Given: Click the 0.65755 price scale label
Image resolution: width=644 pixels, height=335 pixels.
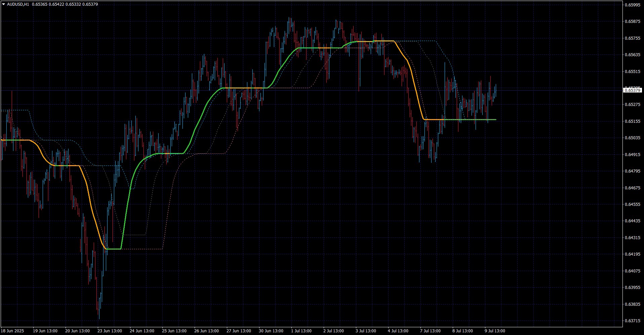Looking at the screenshot, I should [632, 38].
